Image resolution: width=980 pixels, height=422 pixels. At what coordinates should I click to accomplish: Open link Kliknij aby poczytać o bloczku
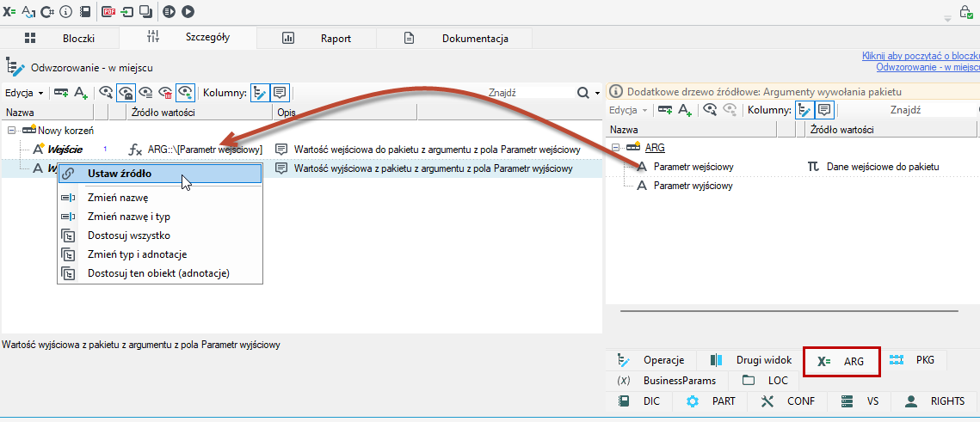pyautogui.click(x=921, y=56)
